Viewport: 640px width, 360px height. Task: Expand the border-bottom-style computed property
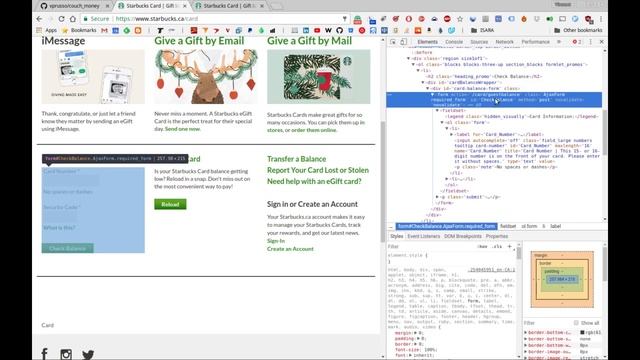point(526,339)
